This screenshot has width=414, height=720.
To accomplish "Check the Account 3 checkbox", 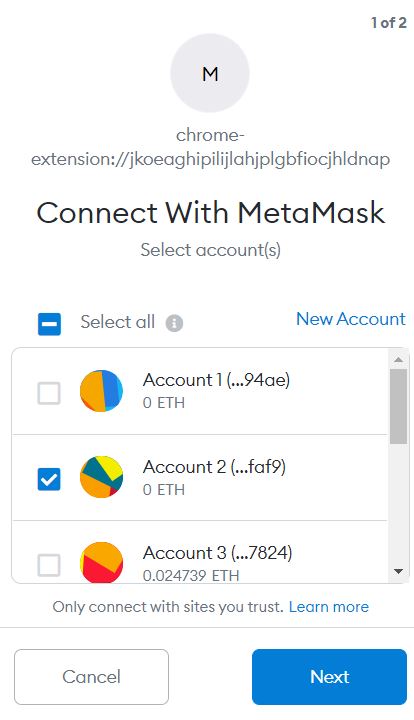I will point(49,565).
